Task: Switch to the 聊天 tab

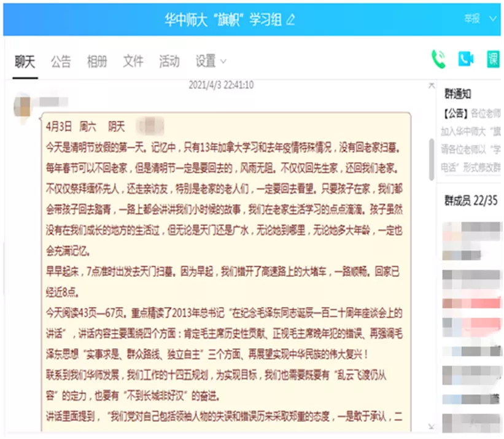Action: pos(25,61)
